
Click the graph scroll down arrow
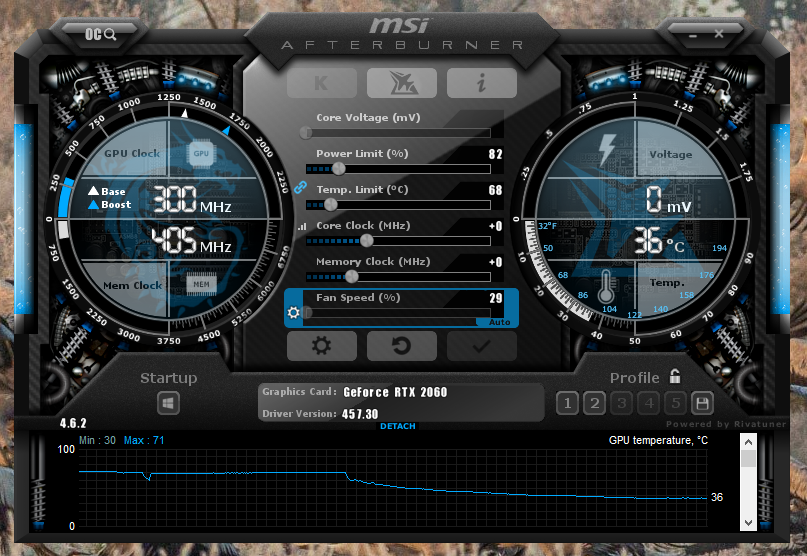(x=748, y=523)
